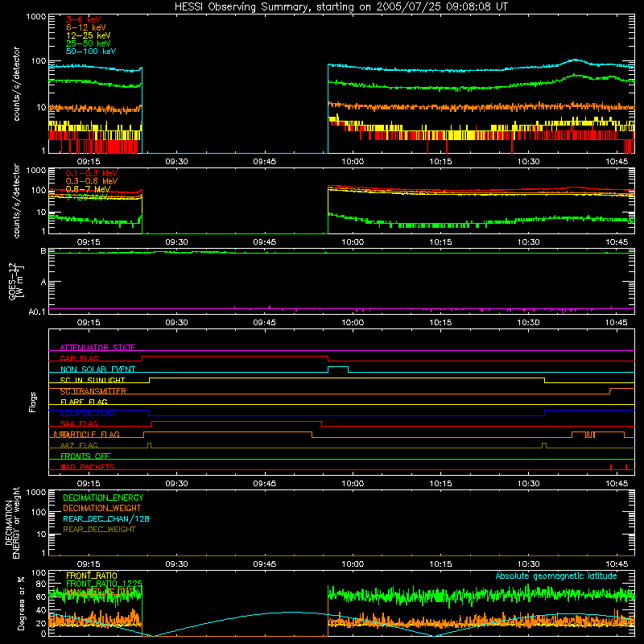
Task: Click the REAR_DEC_WEIGHT legend label
Action: click(99, 530)
